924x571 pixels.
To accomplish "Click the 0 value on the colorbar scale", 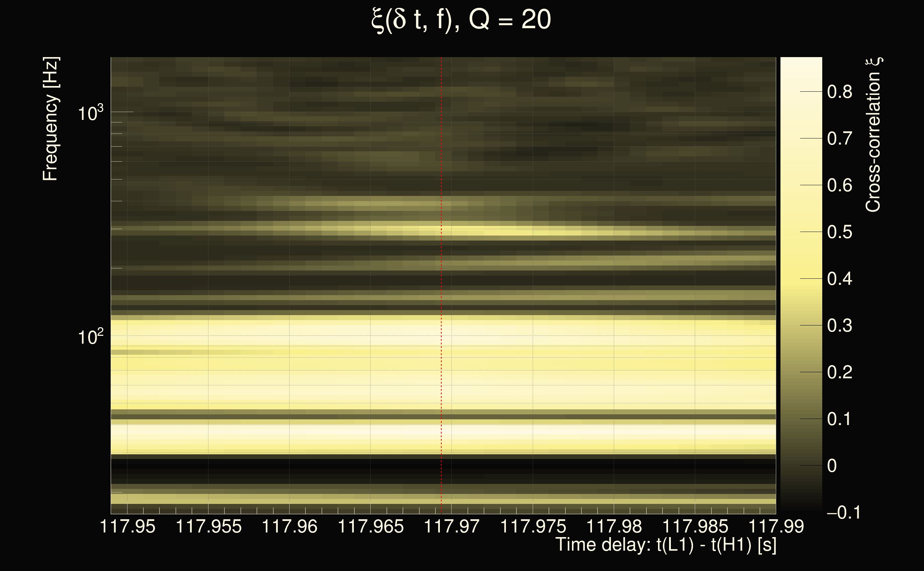I will (832, 466).
